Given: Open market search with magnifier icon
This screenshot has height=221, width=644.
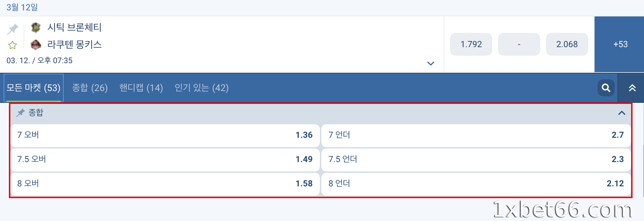Looking at the screenshot, I should [605, 88].
